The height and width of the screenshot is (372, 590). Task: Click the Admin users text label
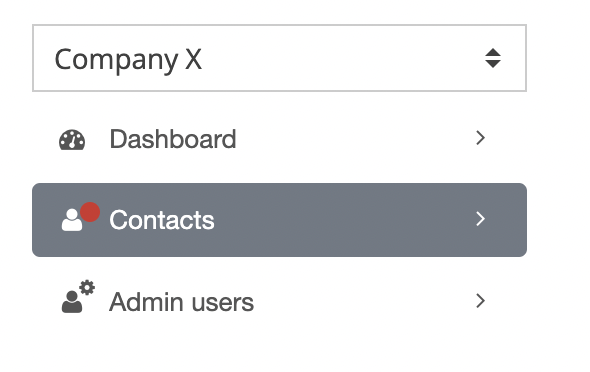pyautogui.click(x=181, y=302)
